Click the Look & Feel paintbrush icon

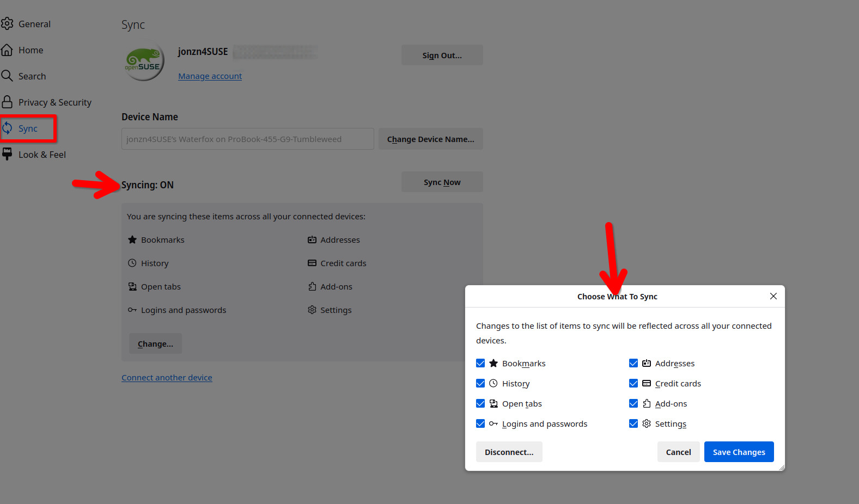(7, 155)
